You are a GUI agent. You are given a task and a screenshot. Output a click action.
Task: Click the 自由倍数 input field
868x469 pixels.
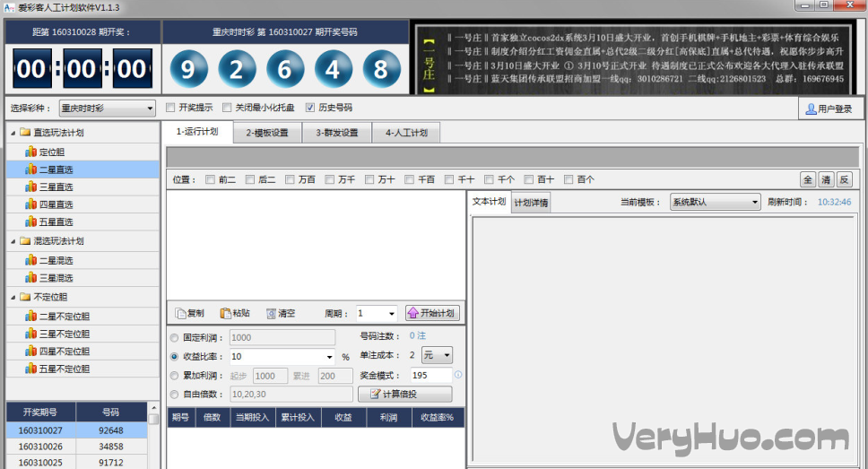pos(291,395)
